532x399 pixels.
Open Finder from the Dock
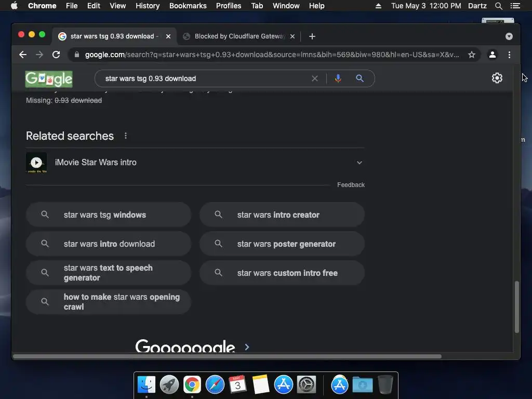147,384
